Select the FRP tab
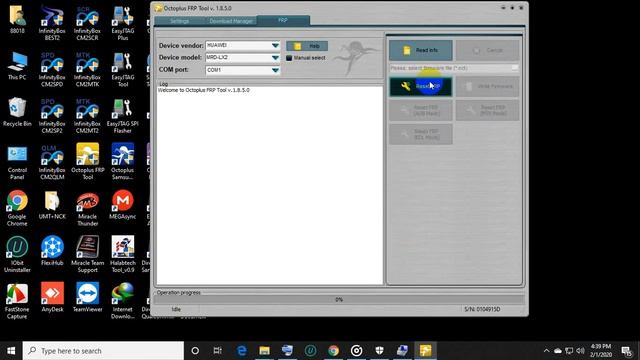Viewport: 640px width, 360px height. pos(283,20)
